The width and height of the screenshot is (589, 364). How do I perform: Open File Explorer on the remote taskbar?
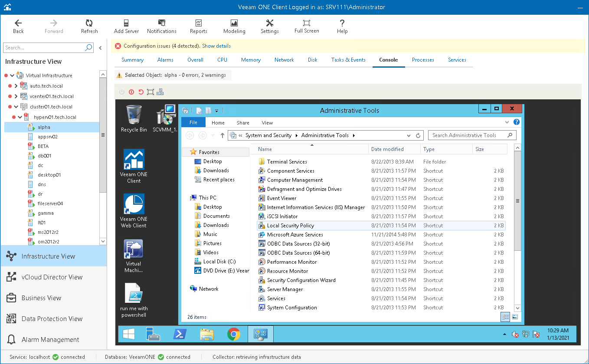(207, 334)
